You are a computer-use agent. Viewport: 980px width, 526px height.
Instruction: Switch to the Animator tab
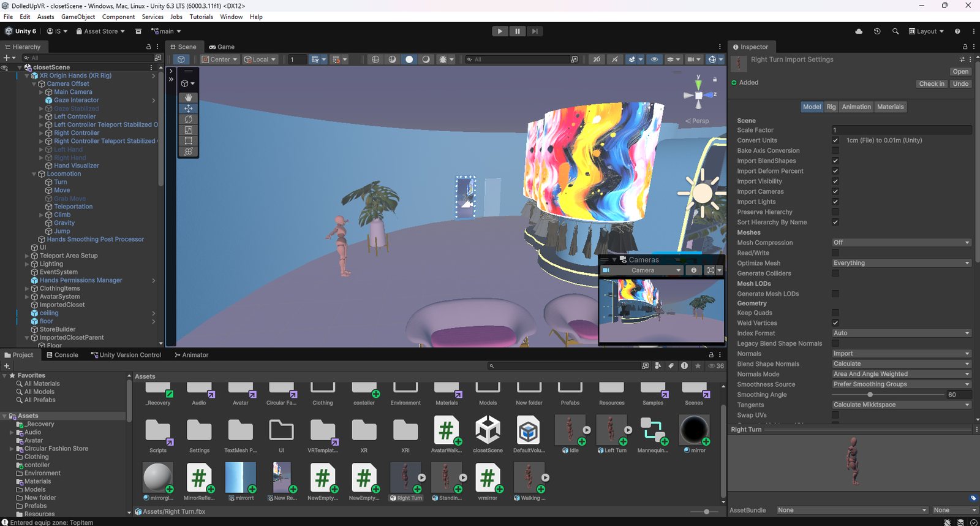(x=191, y=355)
